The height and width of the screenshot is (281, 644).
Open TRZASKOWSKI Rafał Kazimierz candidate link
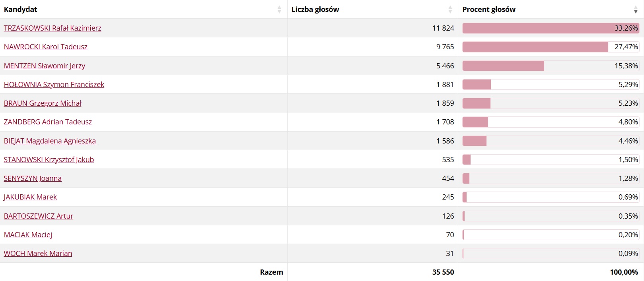pyautogui.click(x=53, y=28)
